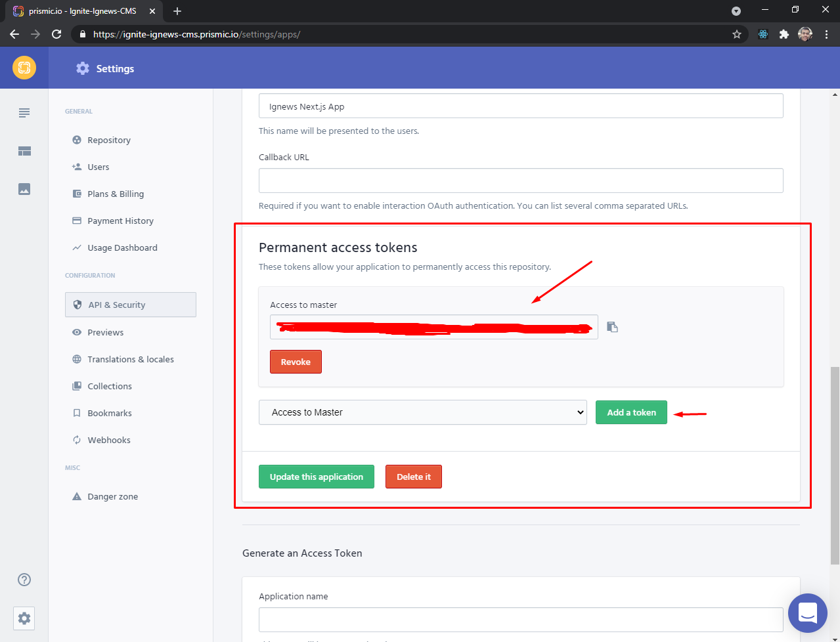Click Delete it button

point(414,477)
